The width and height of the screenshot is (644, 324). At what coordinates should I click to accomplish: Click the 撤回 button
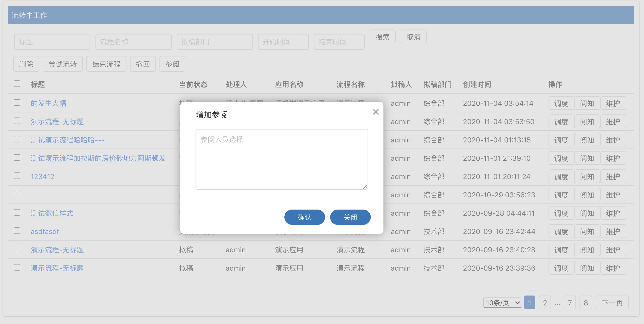pos(143,64)
